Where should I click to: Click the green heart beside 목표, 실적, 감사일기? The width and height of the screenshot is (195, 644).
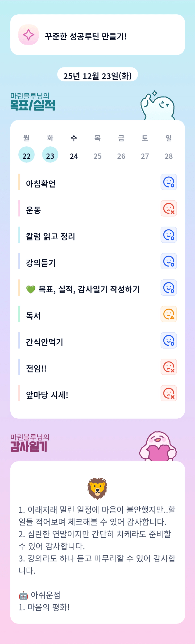point(31,290)
